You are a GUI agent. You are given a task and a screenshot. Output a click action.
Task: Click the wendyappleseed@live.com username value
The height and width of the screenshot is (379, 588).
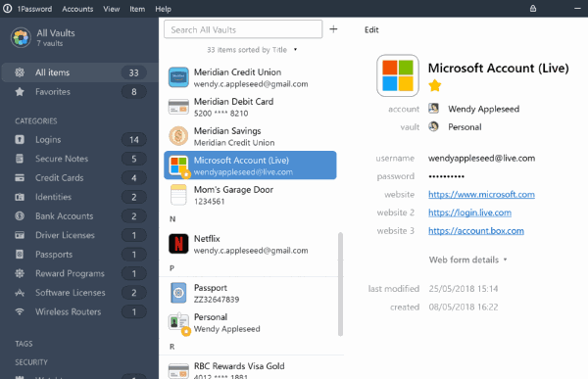coord(481,159)
